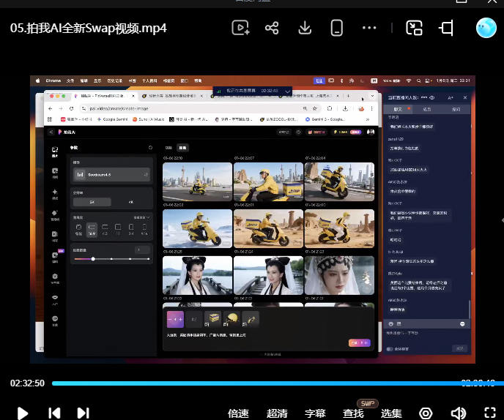The width and height of the screenshot is (504, 420).
Task: Seek on the blue playback progress bar
Action: click(278, 383)
